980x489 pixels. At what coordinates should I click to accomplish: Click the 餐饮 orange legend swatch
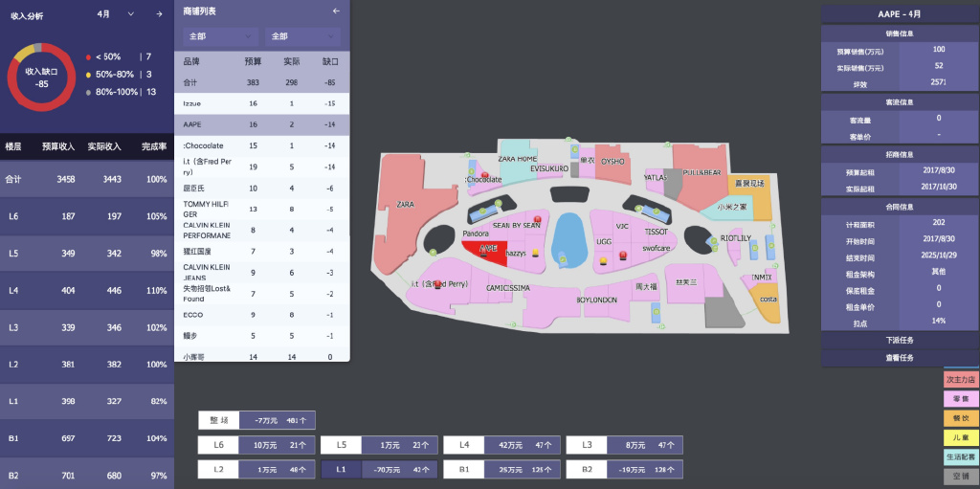coord(961,418)
